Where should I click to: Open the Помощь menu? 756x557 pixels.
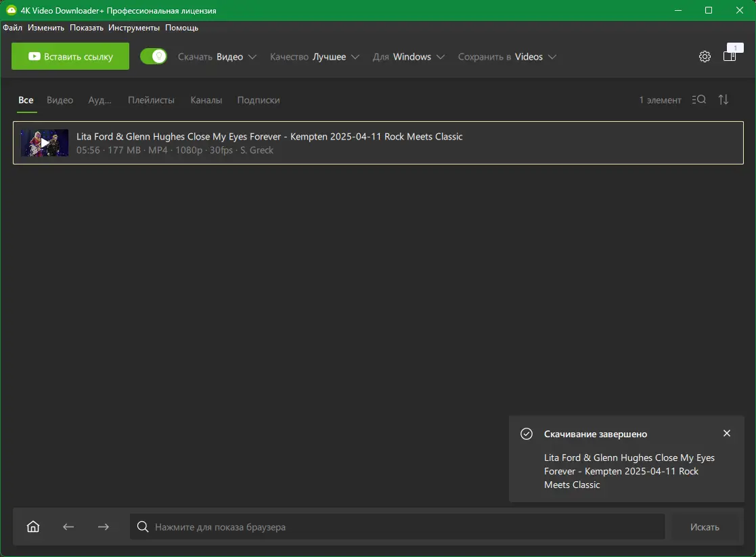(x=182, y=28)
